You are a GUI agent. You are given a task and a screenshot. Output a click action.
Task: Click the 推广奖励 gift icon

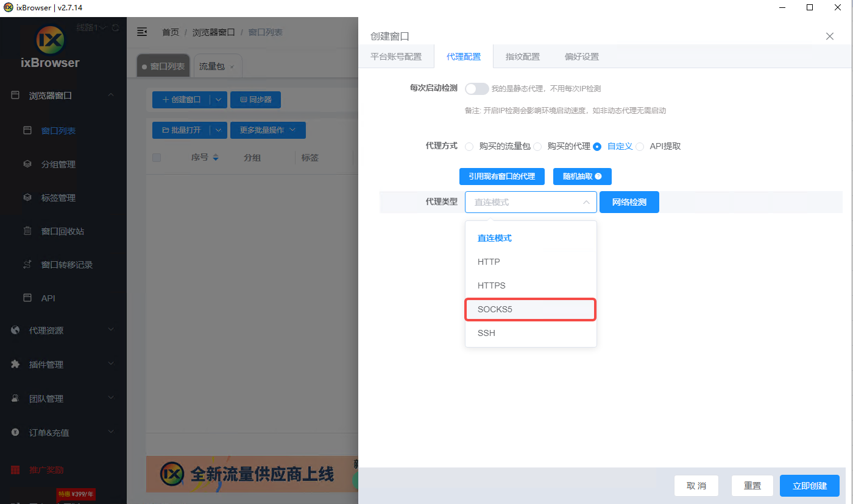(16, 470)
